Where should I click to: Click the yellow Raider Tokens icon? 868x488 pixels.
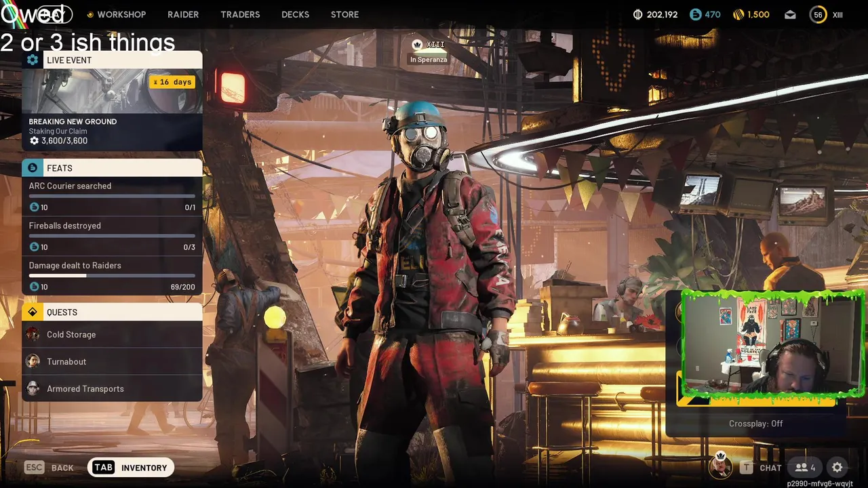click(x=738, y=14)
